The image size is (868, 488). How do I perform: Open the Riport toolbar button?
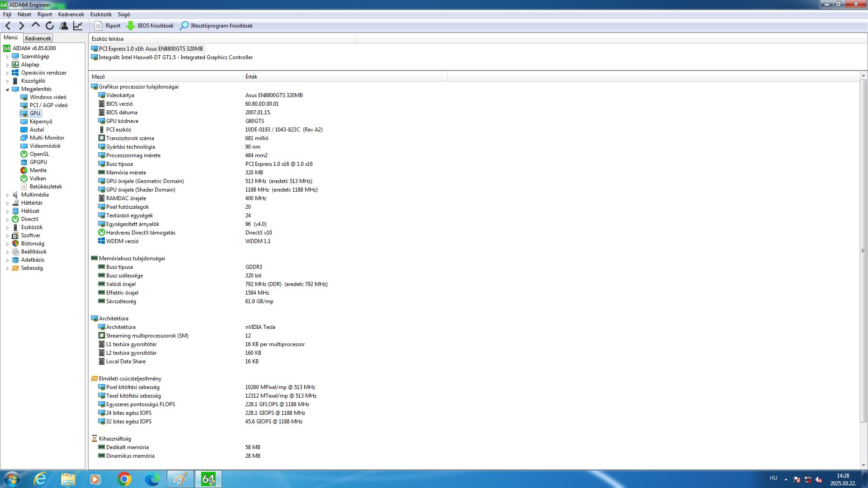pyautogui.click(x=108, y=26)
